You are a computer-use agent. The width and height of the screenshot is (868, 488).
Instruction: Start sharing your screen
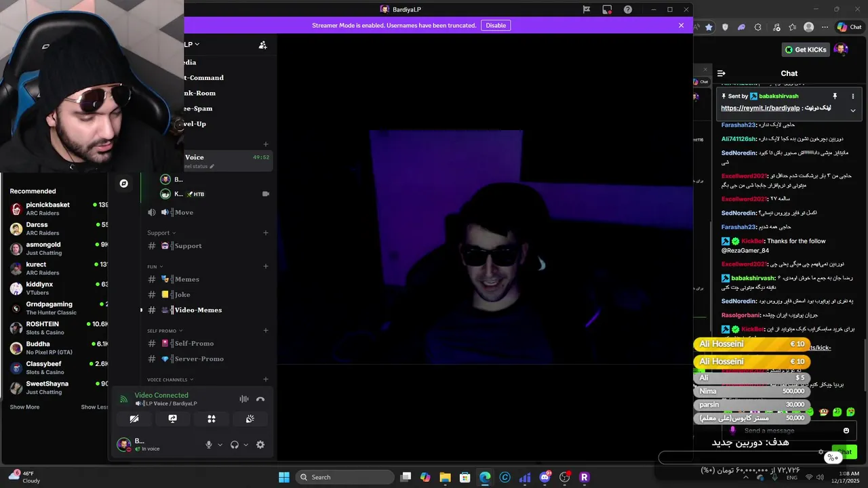173,419
